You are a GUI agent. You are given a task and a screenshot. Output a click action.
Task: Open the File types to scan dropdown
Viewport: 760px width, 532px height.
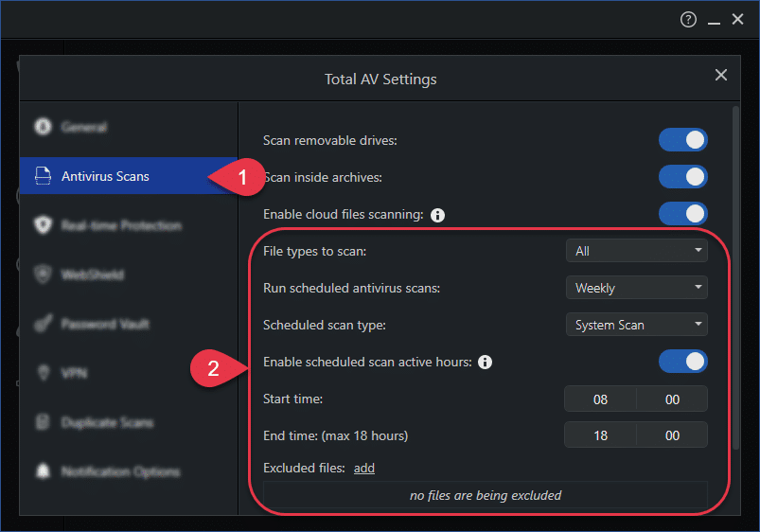tap(637, 251)
